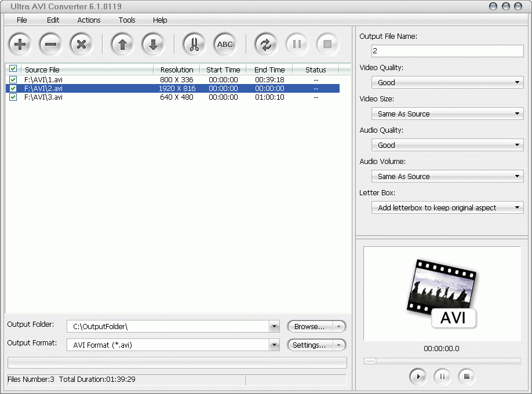
Task: Expand the Output Format combo box
Action: pyautogui.click(x=173, y=345)
